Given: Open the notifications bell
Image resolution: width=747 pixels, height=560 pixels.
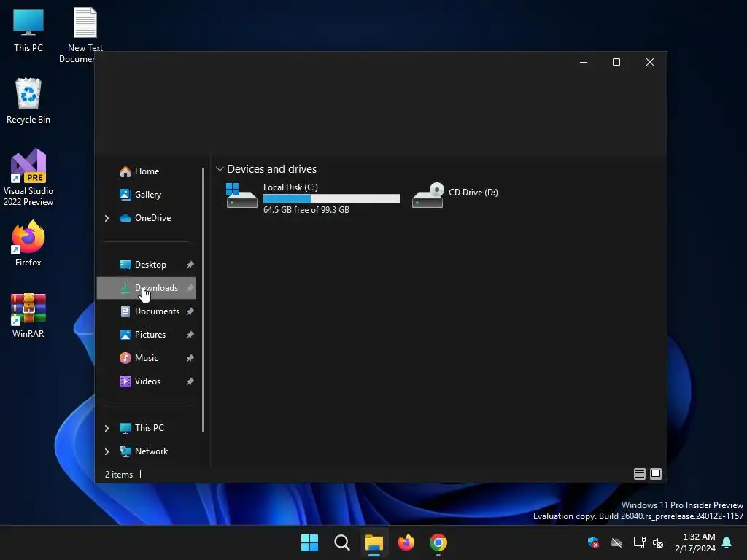Looking at the screenshot, I should coord(727,542).
